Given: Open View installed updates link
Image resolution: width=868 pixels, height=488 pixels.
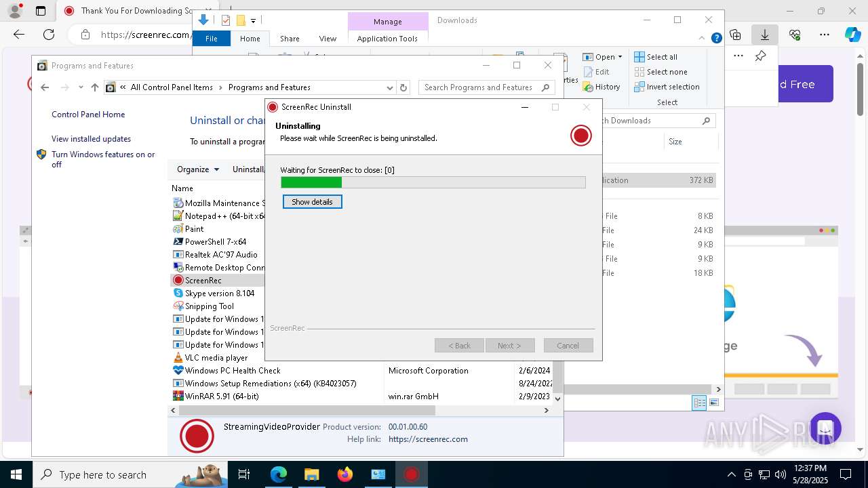Looking at the screenshot, I should 91,139.
